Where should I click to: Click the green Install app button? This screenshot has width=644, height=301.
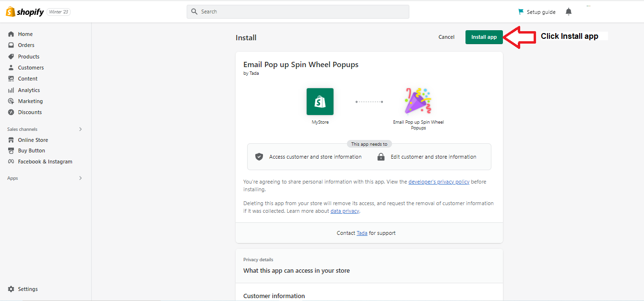(x=484, y=37)
